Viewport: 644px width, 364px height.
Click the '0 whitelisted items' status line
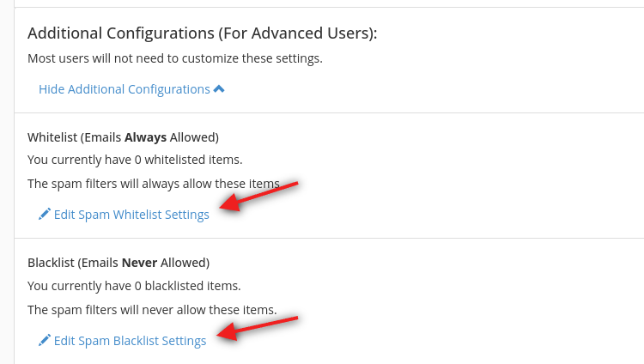pyautogui.click(x=135, y=160)
